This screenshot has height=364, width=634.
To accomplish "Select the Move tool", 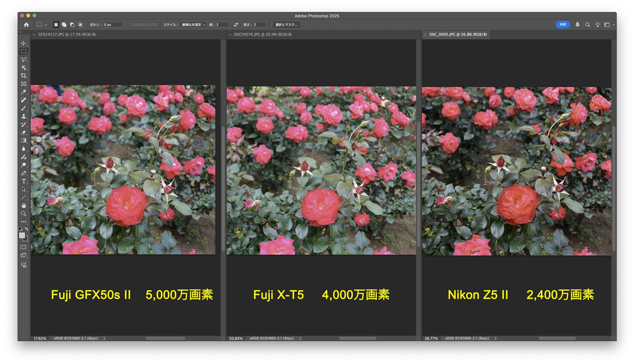I will [x=23, y=43].
